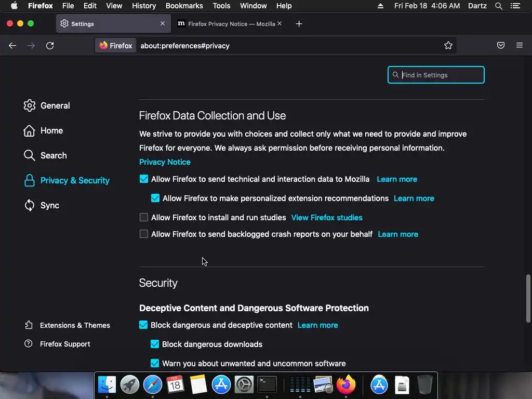Uncheck sending technical and interaction data to Mozilla
The width and height of the screenshot is (532, 399).
[144, 179]
